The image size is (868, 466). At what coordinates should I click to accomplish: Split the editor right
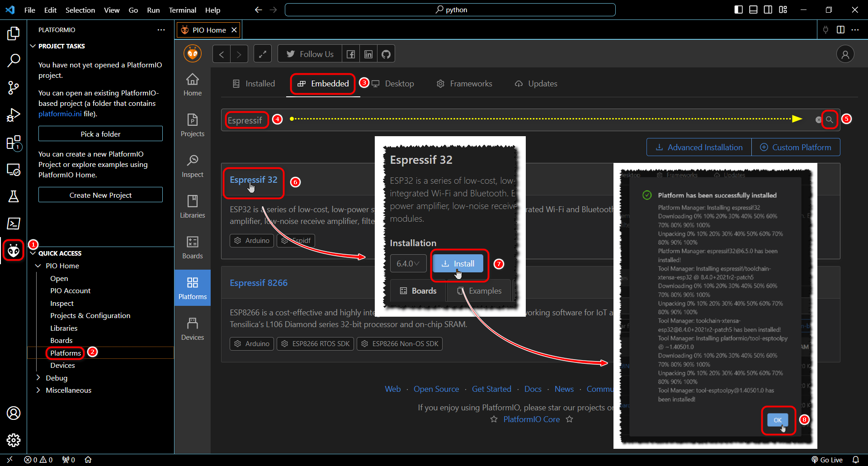point(840,30)
